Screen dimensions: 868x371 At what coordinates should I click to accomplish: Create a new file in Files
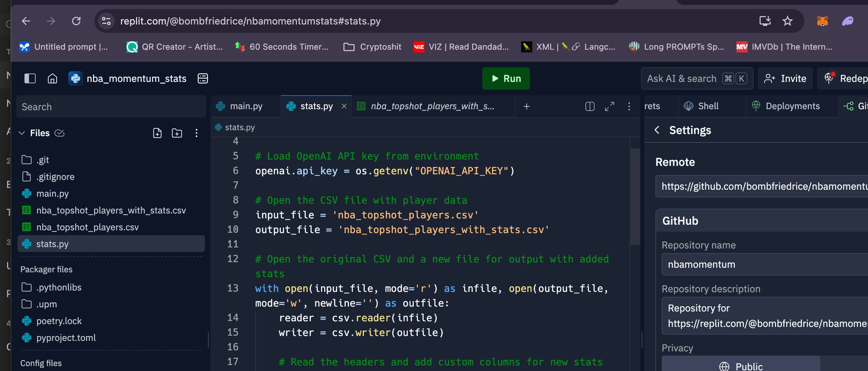tap(157, 133)
